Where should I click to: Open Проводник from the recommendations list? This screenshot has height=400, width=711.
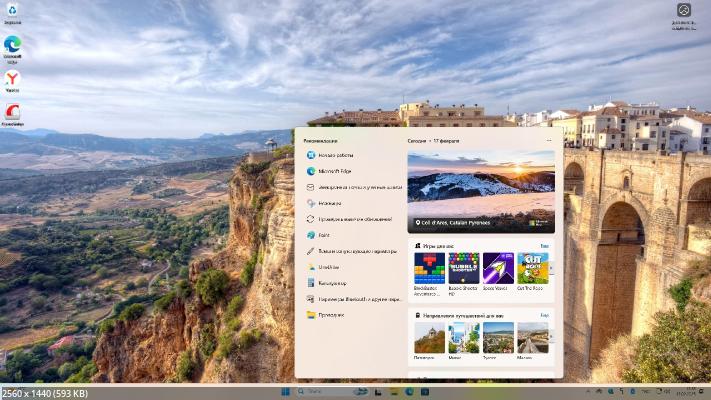point(354,315)
